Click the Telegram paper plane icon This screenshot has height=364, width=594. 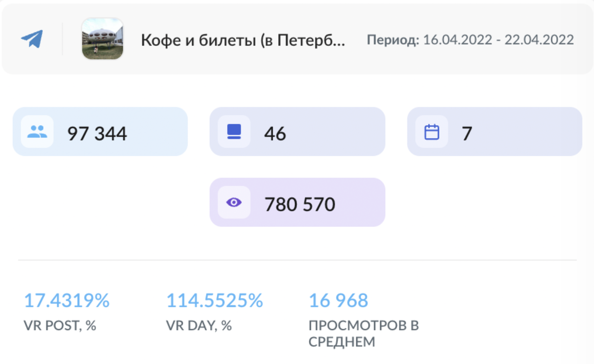32,39
